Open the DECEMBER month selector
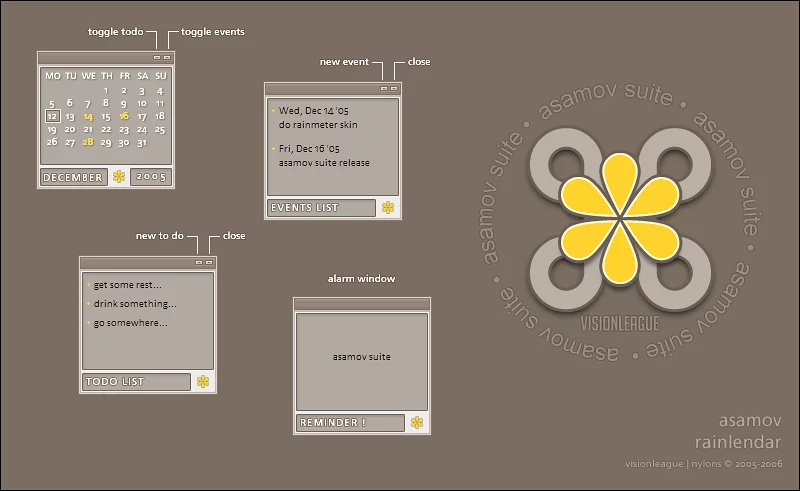This screenshot has height=491, width=800. click(73, 177)
